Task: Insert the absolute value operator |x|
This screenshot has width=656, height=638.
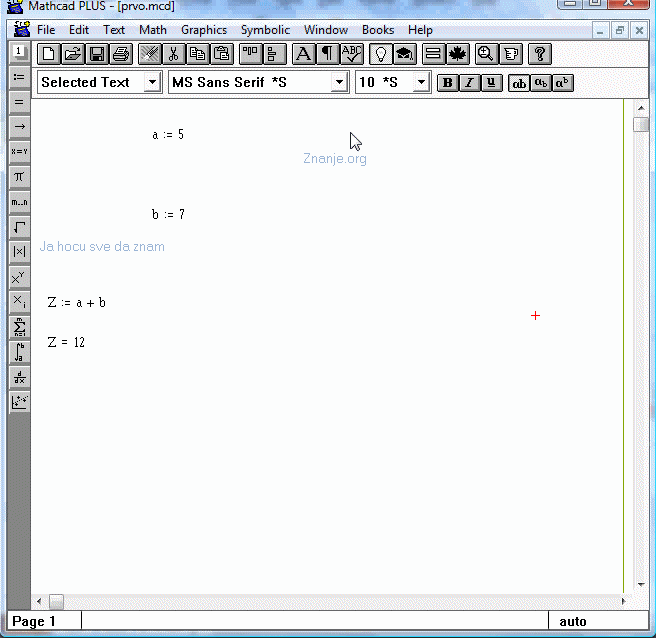Action: point(19,252)
